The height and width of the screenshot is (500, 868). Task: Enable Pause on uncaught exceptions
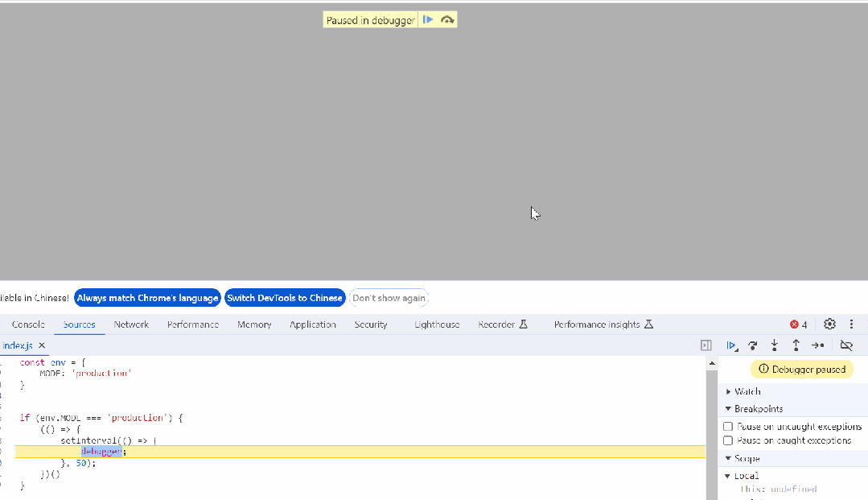728,426
